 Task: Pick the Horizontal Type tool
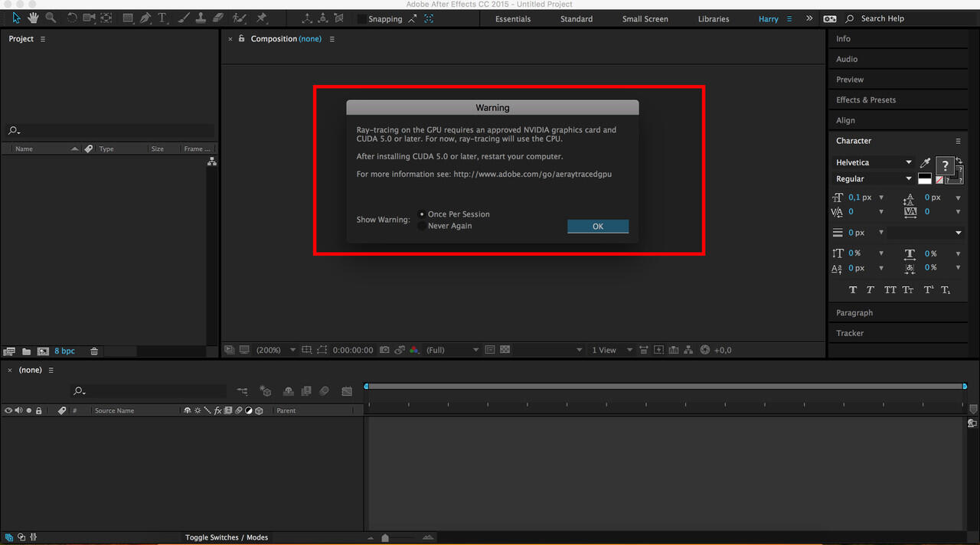click(x=162, y=18)
